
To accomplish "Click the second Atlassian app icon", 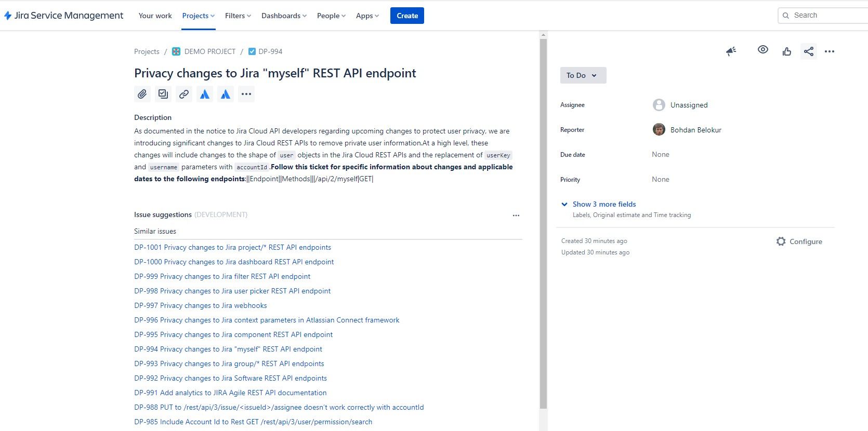I will pyautogui.click(x=226, y=94).
